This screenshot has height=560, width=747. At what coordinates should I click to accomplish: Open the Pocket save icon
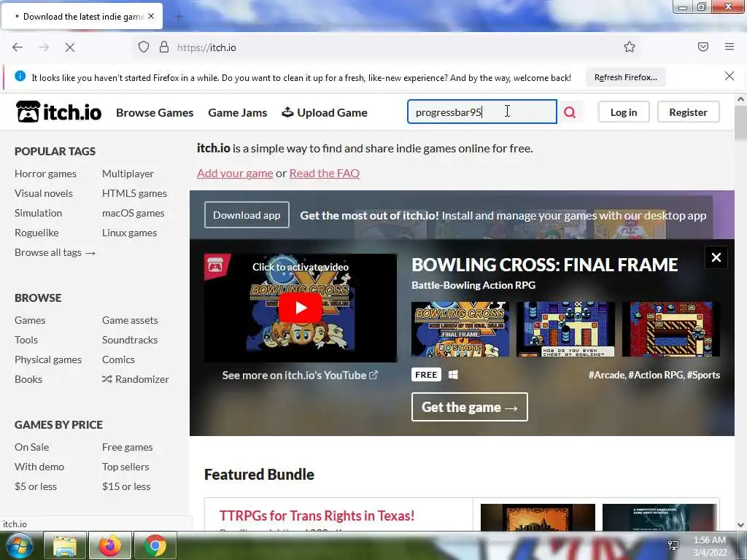point(703,47)
